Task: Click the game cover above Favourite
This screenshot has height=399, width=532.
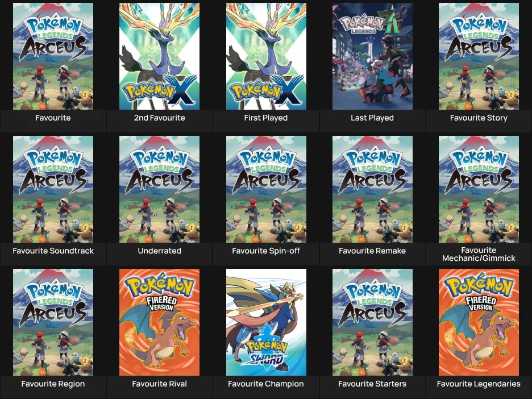Action: click(53, 56)
